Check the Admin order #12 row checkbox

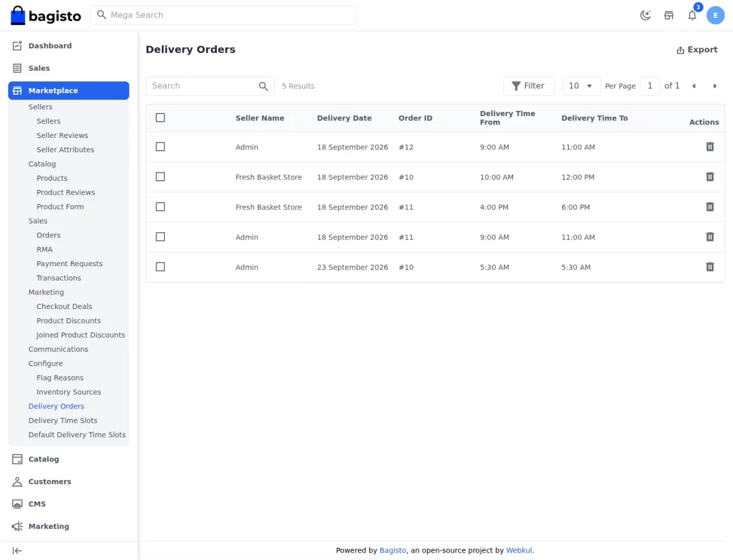point(160,147)
